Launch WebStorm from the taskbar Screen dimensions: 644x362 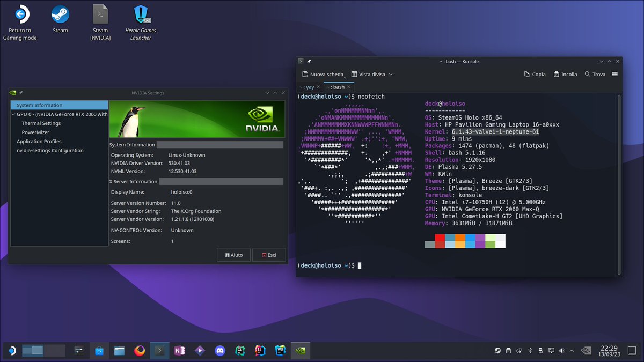pyautogui.click(x=280, y=351)
